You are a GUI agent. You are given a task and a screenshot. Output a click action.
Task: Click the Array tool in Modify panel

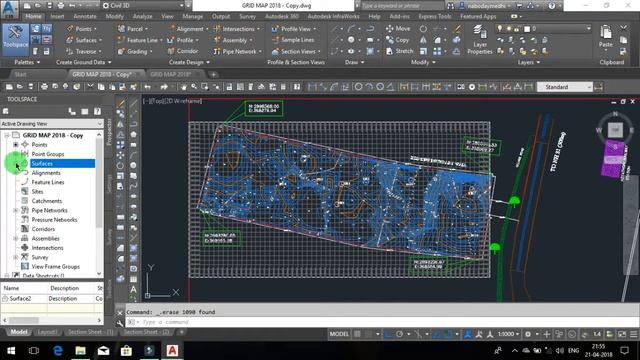[x=437, y=51]
